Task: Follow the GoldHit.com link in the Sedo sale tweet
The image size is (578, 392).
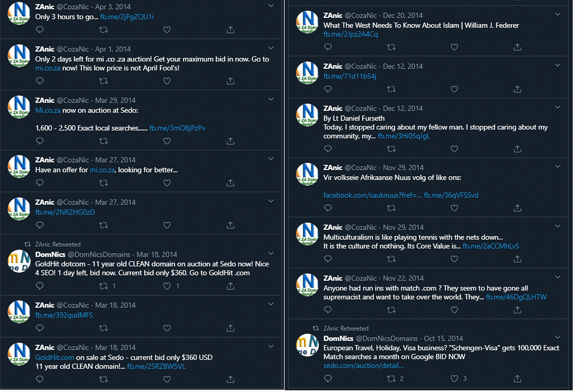Action: pyautogui.click(x=54, y=357)
